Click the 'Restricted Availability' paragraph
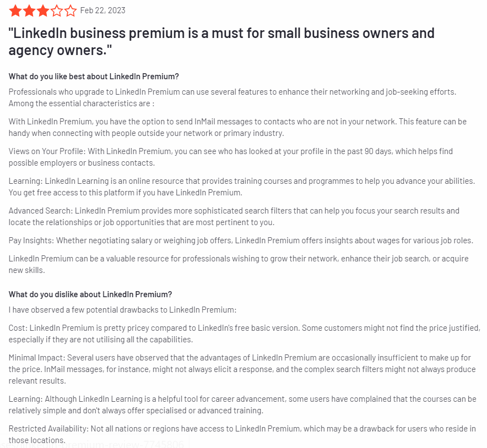The image size is (487, 448). click(x=242, y=434)
